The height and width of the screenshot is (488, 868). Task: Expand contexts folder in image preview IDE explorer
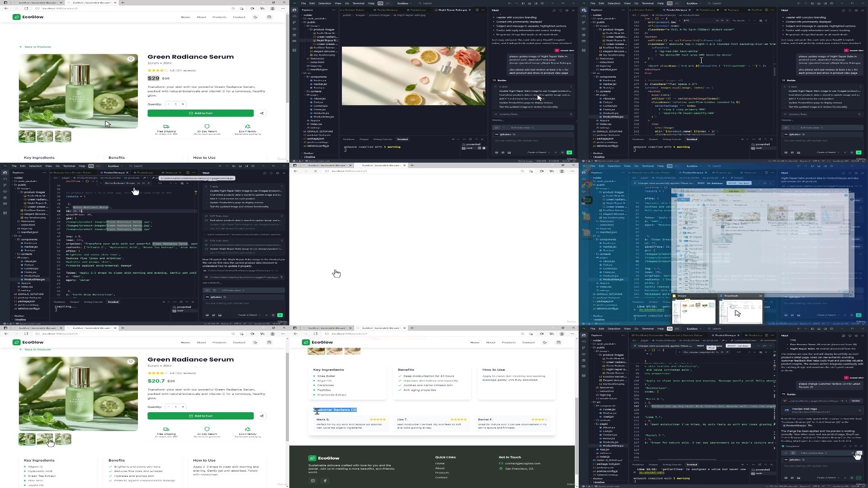click(316, 91)
